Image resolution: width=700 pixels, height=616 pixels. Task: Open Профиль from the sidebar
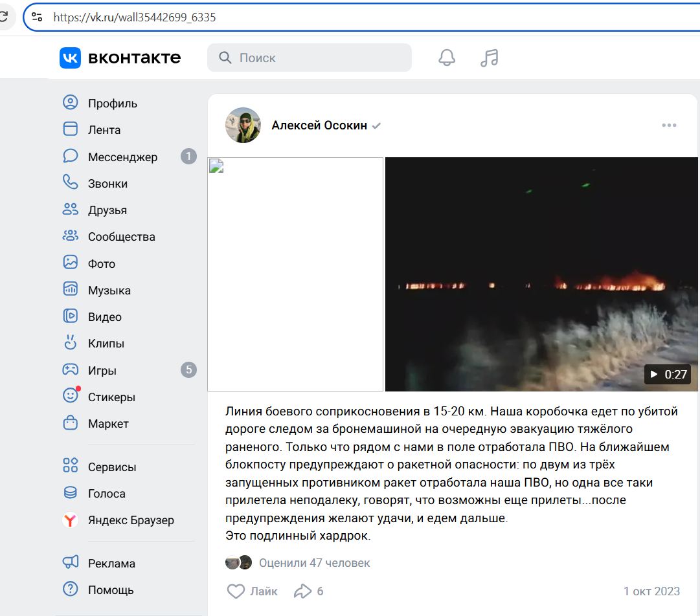tap(113, 104)
